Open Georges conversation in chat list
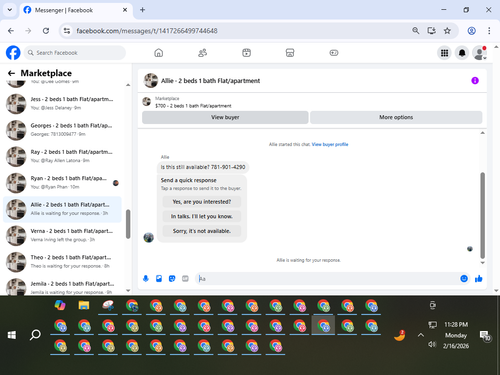This screenshot has width=500, height=375. [62, 130]
